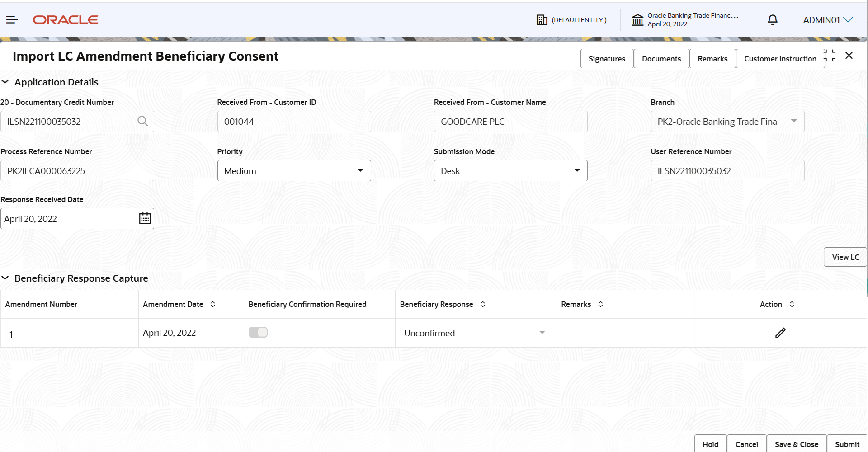Viewport: 868px width, 452px height.
Task: Open the Response Received Date calendar icon
Action: tap(145, 218)
